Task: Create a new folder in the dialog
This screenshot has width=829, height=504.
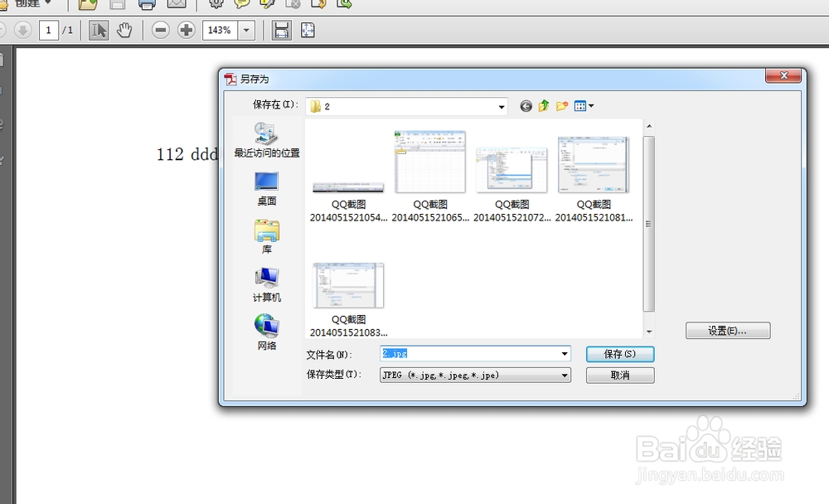Action: point(562,106)
